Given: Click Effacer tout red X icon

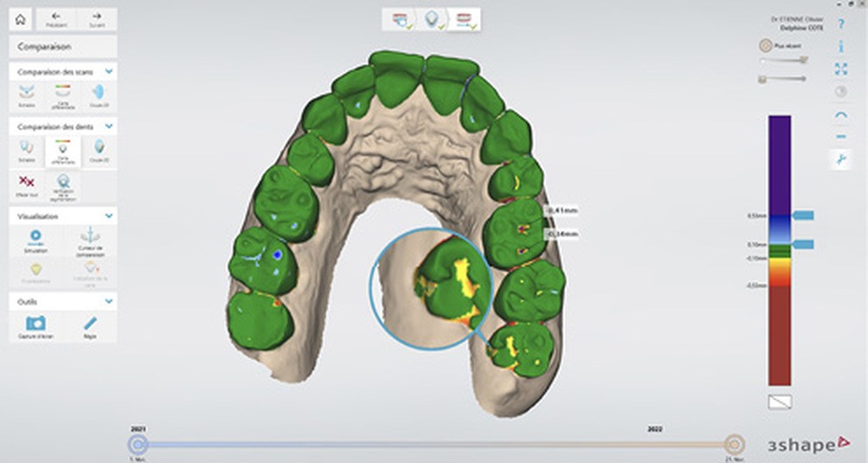Looking at the screenshot, I should 27,183.
